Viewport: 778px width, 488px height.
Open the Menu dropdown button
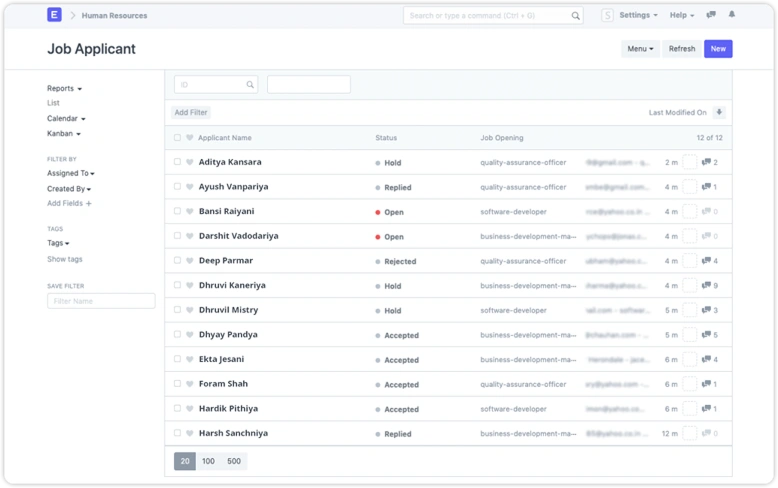tap(640, 49)
